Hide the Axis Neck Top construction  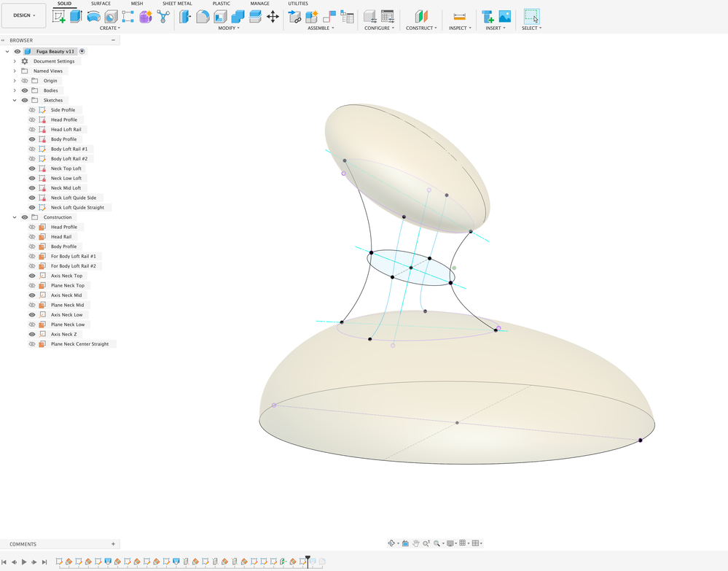pos(32,276)
